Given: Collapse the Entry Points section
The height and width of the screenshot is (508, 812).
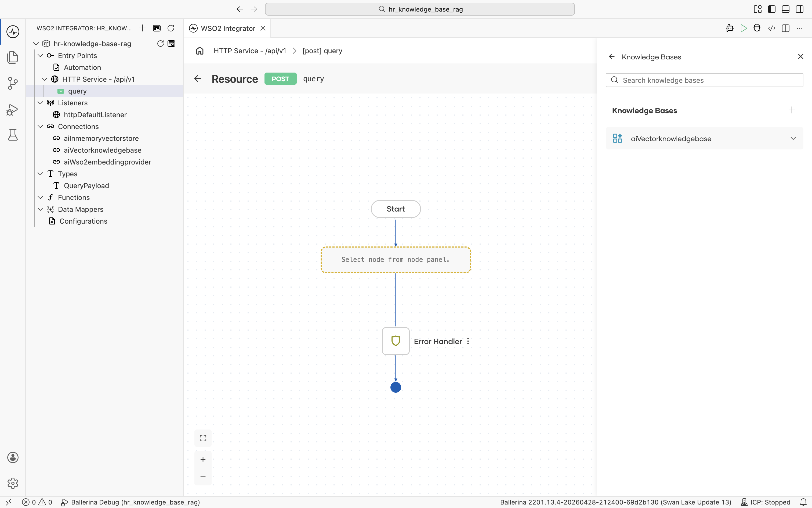Looking at the screenshot, I should (40, 55).
